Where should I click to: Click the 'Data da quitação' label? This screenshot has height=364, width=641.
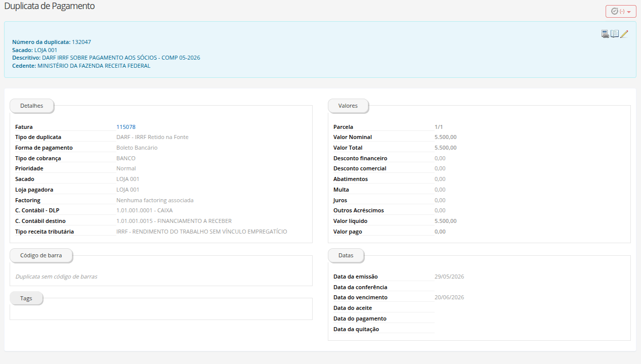(356, 329)
